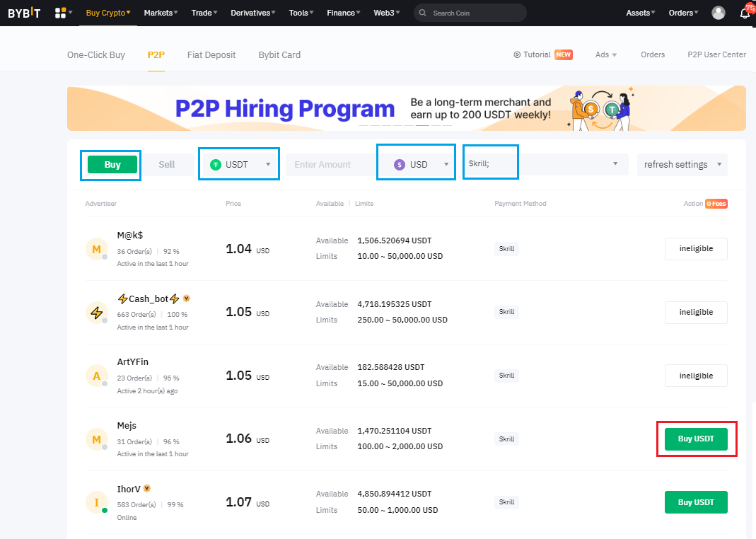Image resolution: width=756 pixels, height=539 pixels.
Task: Switch to One-Click Buy tab
Action: click(x=96, y=55)
